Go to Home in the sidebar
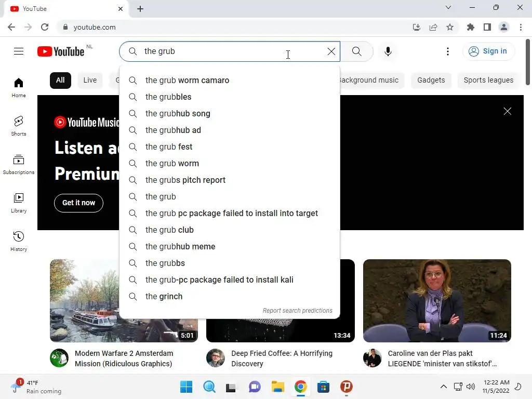 [x=19, y=87]
